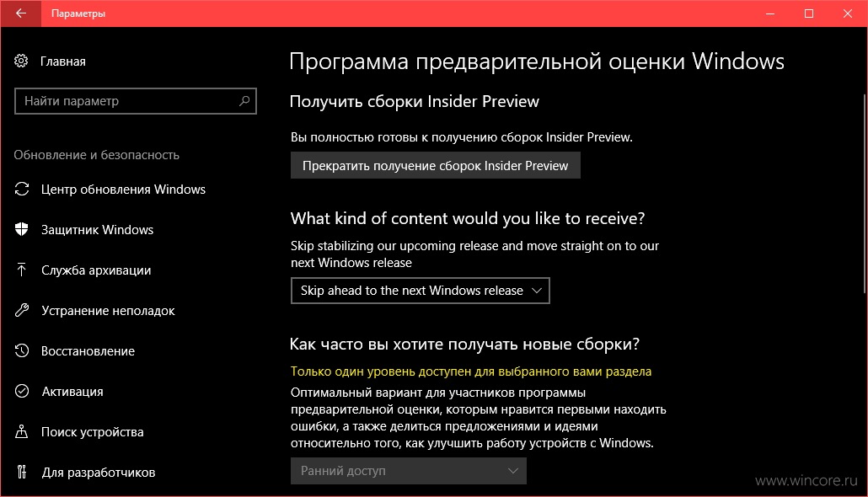Go back using the title bar arrow

(x=20, y=13)
